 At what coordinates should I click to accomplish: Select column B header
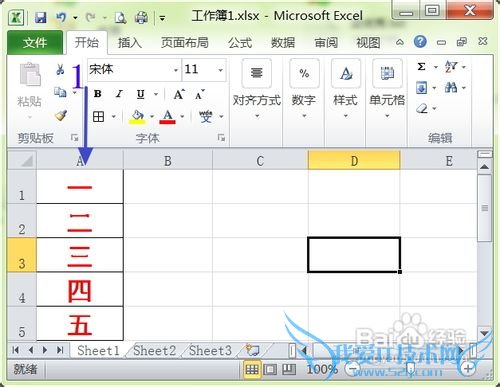pos(168,161)
